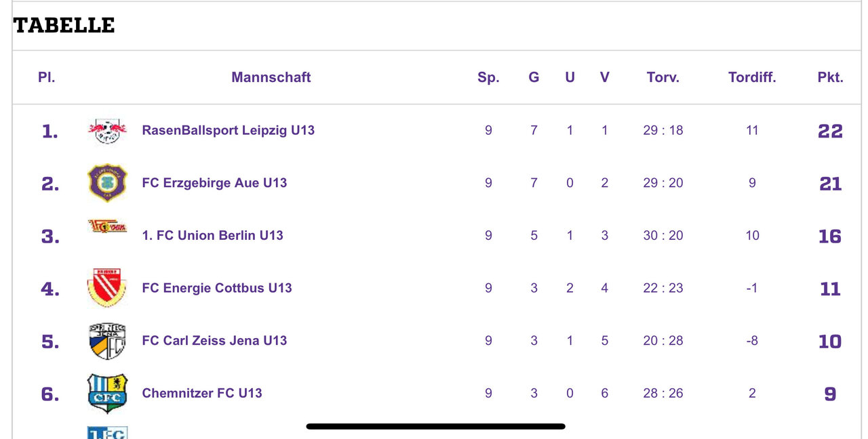The height and width of the screenshot is (439, 868).
Task: Click the Tordiff. column header
Action: click(x=752, y=77)
